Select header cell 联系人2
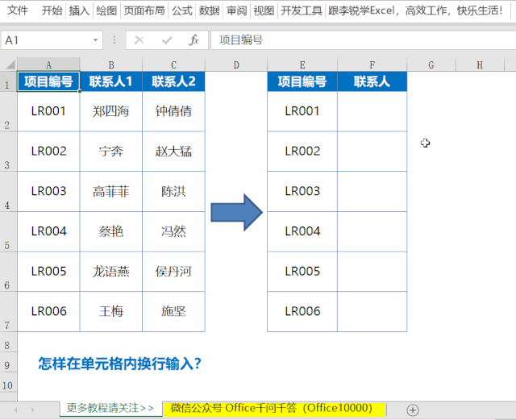Screen dimensions: 516x420 click(173, 81)
